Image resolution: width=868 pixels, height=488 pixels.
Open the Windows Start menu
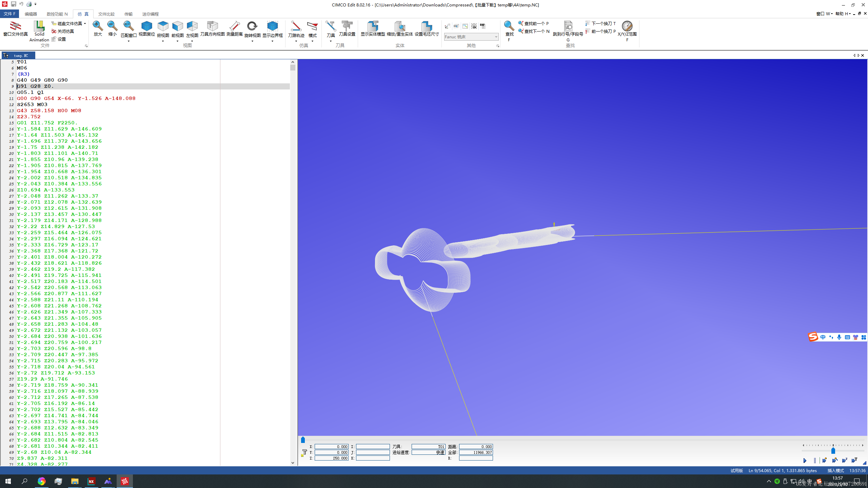point(8,481)
